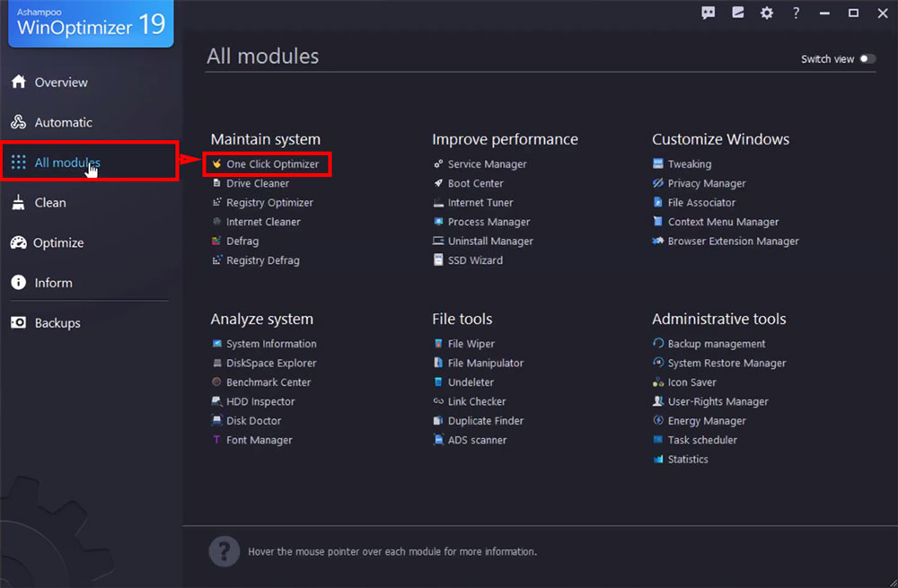
Task: Select Automatic in the sidebar
Action: click(x=63, y=122)
